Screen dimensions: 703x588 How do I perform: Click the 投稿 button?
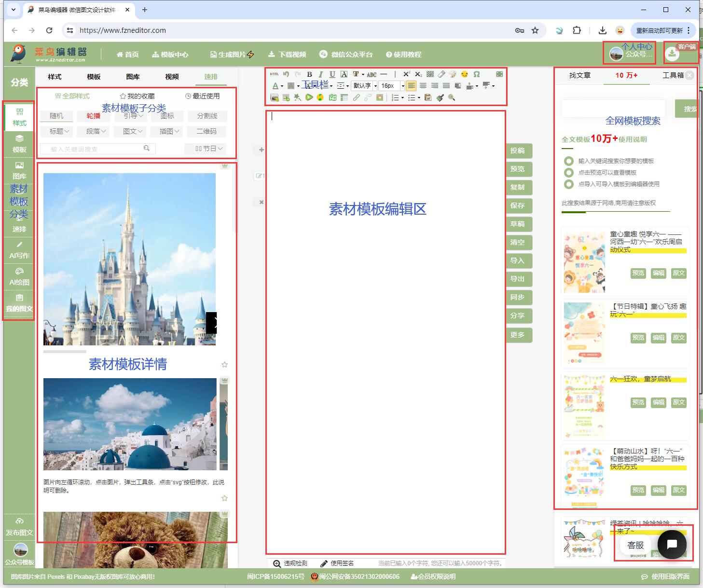click(x=519, y=150)
